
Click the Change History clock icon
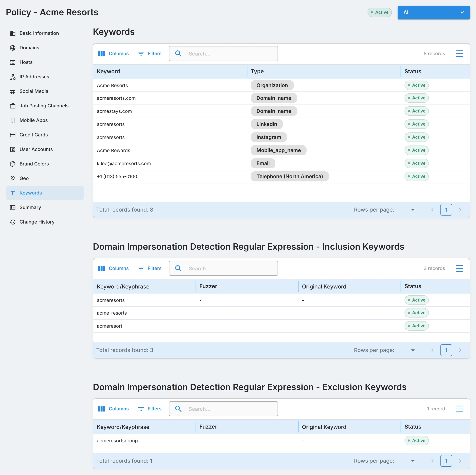(x=13, y=222)
